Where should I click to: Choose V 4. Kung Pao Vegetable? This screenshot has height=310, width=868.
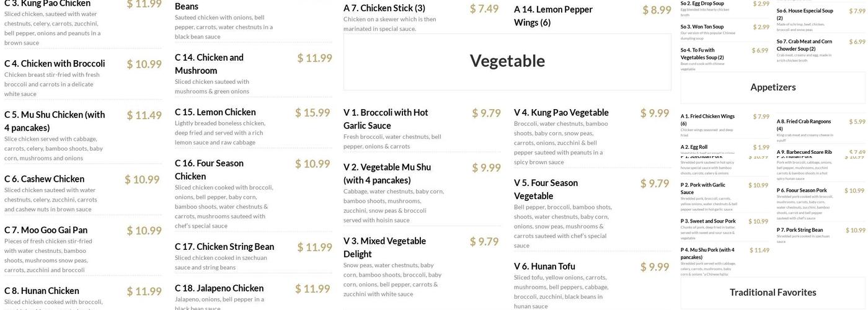[x=561, y=112]
